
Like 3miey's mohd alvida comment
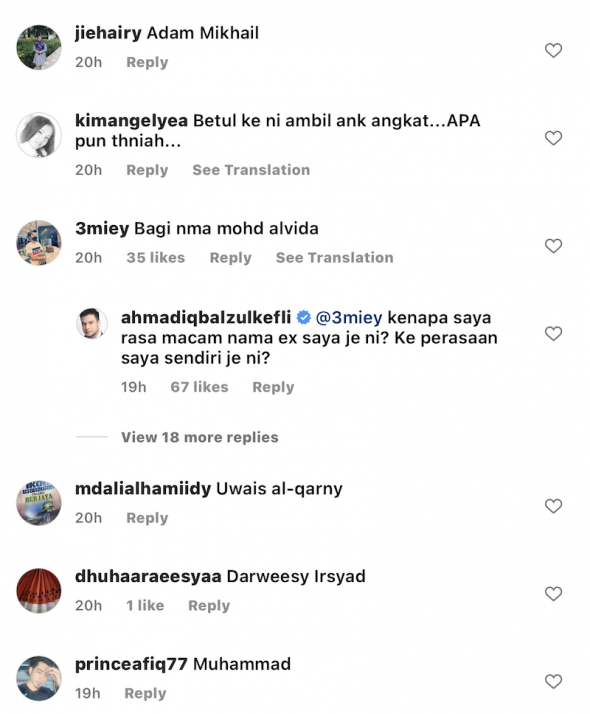point(553,246)
